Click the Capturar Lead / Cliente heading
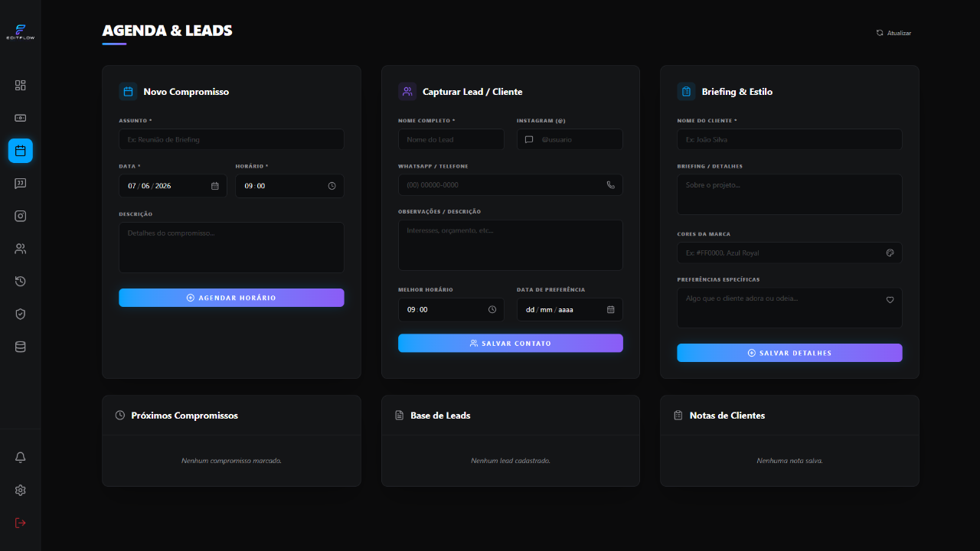 click(x=472, y=92)
